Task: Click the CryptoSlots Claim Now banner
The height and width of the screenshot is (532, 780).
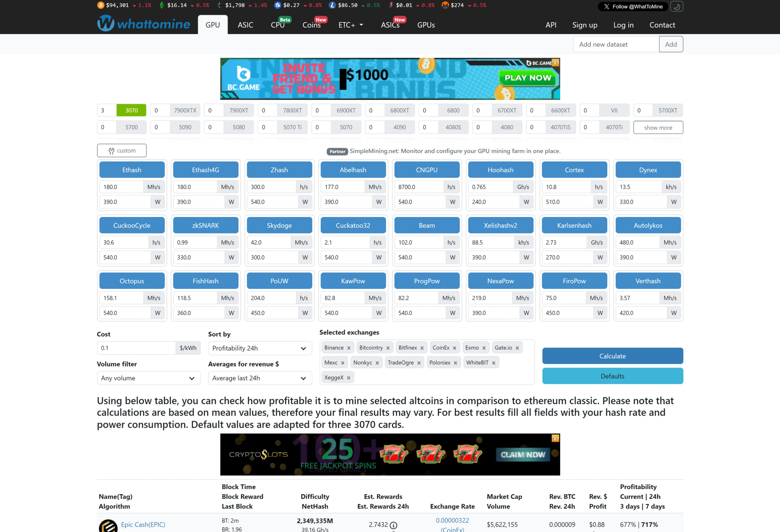Action: [390, 455]
